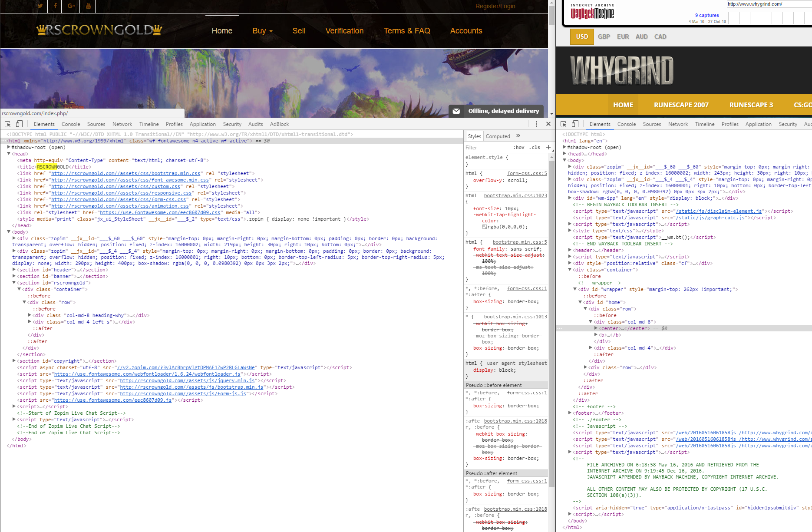Open left DevTools three-dot customize menu

pyautogui.click(x=536, y=124)
